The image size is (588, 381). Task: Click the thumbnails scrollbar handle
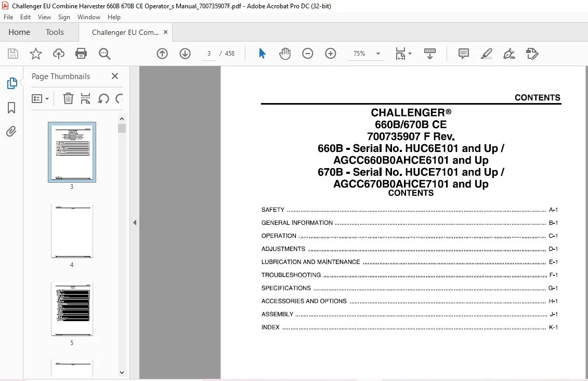coord(122,129)
